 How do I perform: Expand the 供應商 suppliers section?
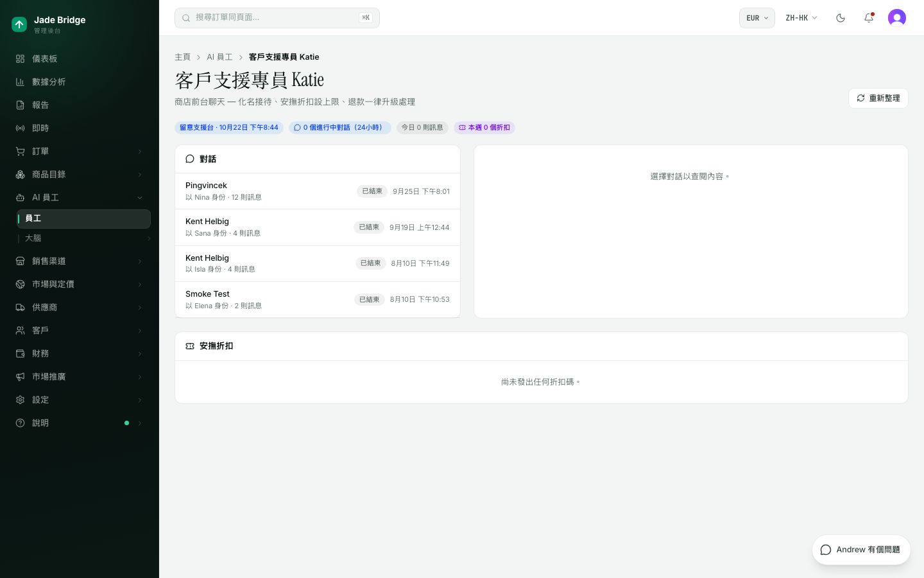(80, 307)
